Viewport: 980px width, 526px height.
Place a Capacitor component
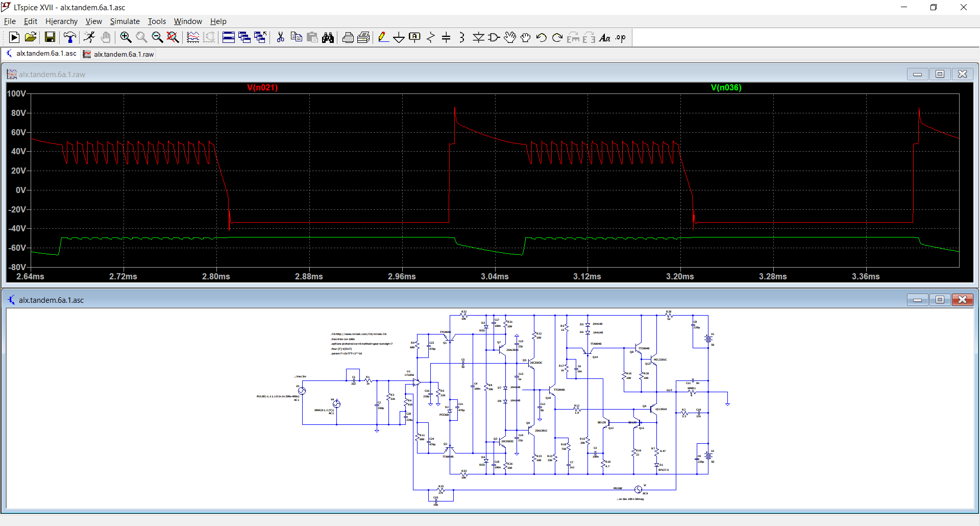[446, 37]
